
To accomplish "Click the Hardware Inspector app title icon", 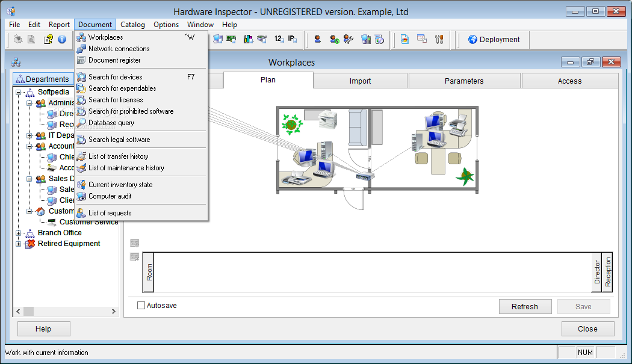I will click(11, 11).
